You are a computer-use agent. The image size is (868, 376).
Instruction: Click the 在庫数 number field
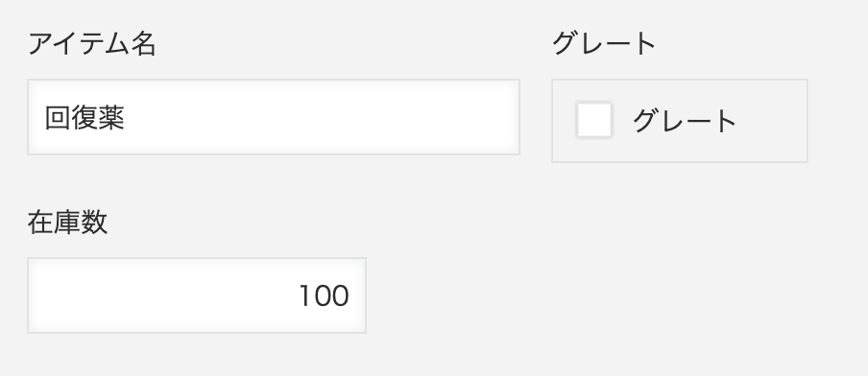coord(197,295)
